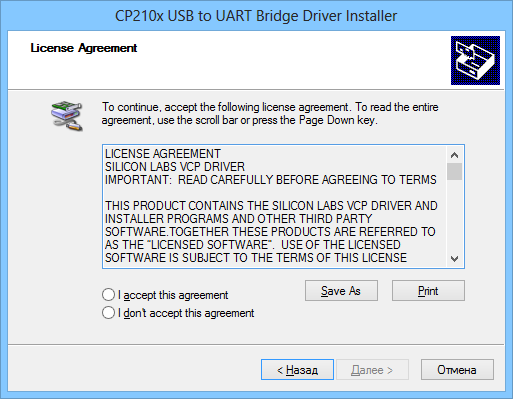Click the license scrollbar thumb
Image resolution: width=513 pixels, height=399 pixels.
click(x=454, y=171)
